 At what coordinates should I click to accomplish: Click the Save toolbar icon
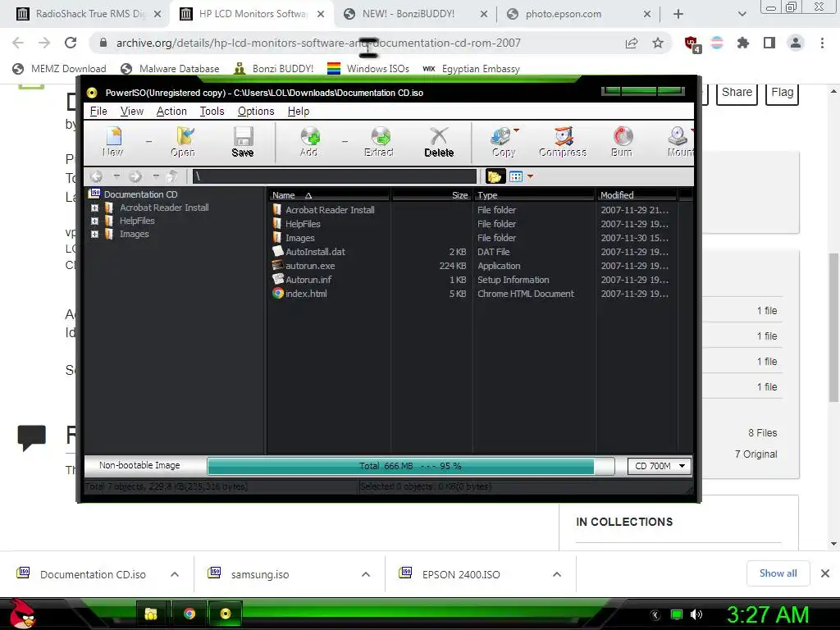coord(243,141)
